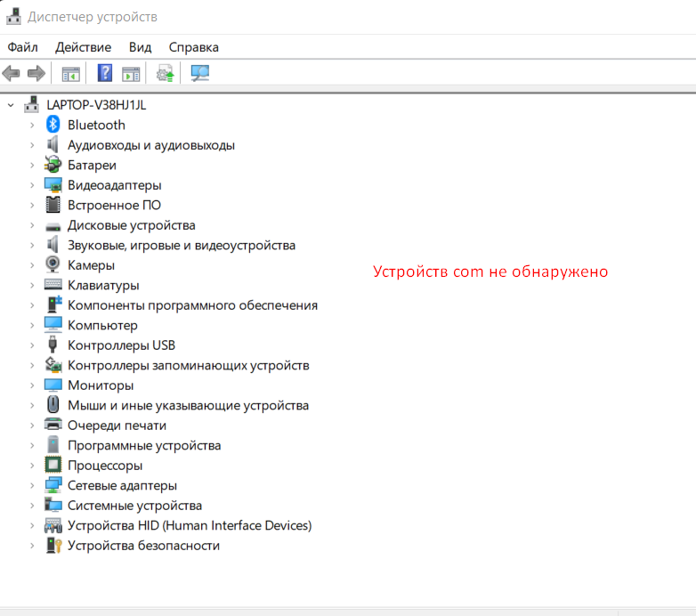Click the Устройства безопасности key icon
The height and width of the screenshot is (616, 696).
[x=53, y=545]
